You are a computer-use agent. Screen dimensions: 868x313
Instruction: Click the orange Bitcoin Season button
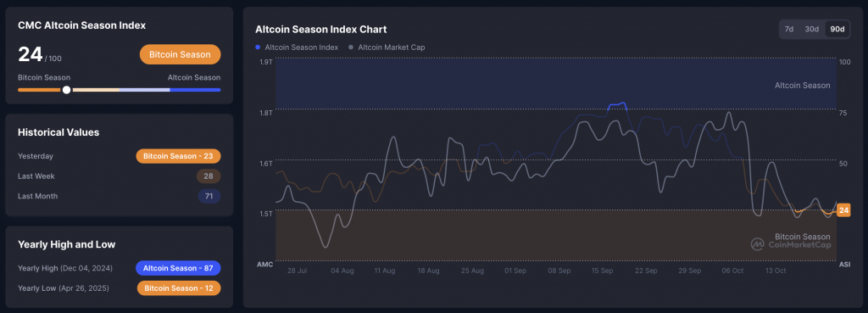(x=180, y=54)
